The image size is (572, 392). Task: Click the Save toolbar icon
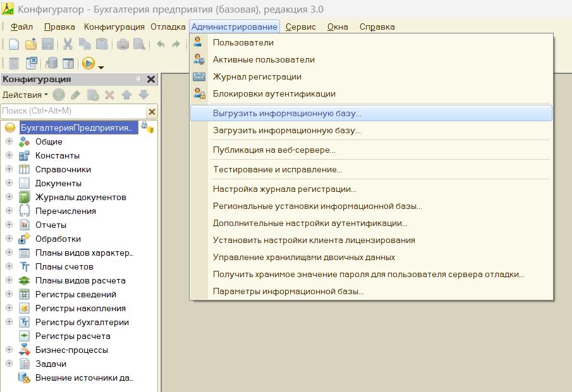pyautogui.click(x=48, y=44)
